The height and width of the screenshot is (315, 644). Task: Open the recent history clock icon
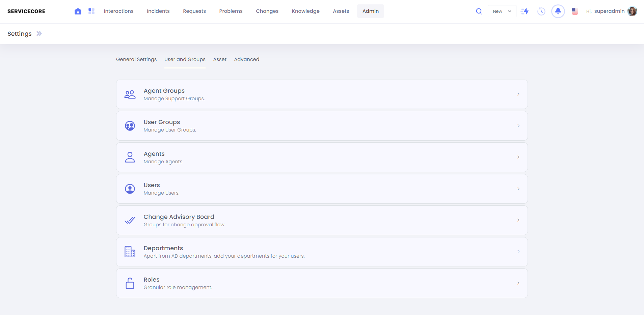point(541,11)
